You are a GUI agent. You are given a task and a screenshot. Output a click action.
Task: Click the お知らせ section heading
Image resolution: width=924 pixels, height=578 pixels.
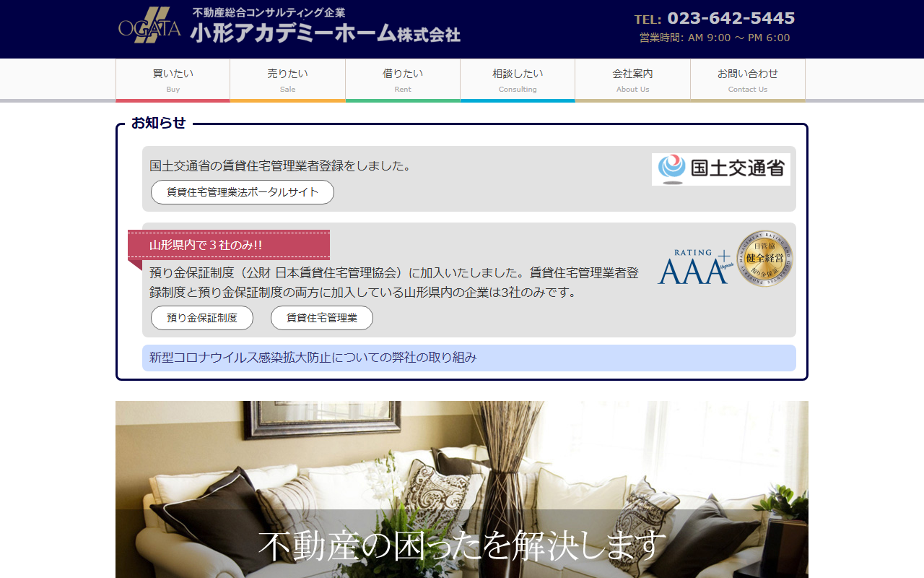[x=158, y=123]
